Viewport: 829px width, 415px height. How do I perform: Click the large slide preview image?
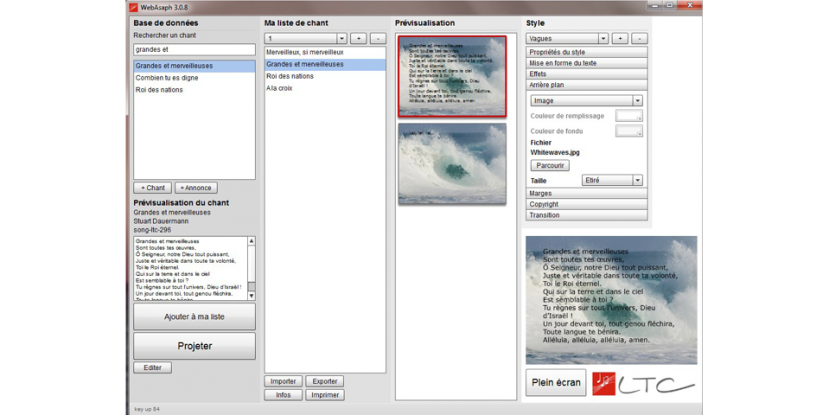pos(611,300)
